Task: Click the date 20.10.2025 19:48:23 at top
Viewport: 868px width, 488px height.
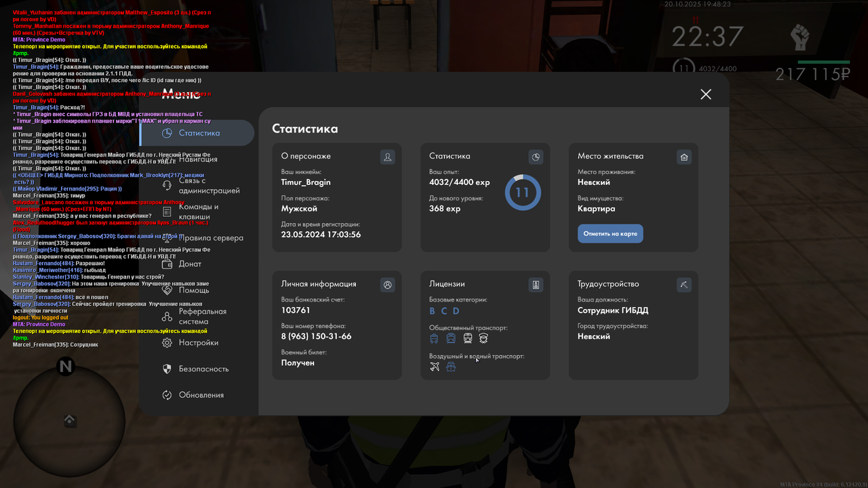Action: pos(697,4)
